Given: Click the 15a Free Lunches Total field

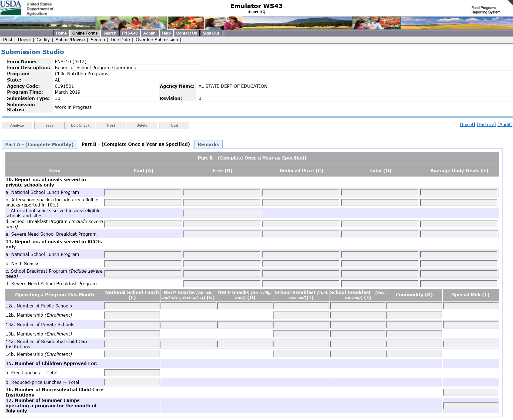Looking at the screenshot, I should tap(132, 373).
